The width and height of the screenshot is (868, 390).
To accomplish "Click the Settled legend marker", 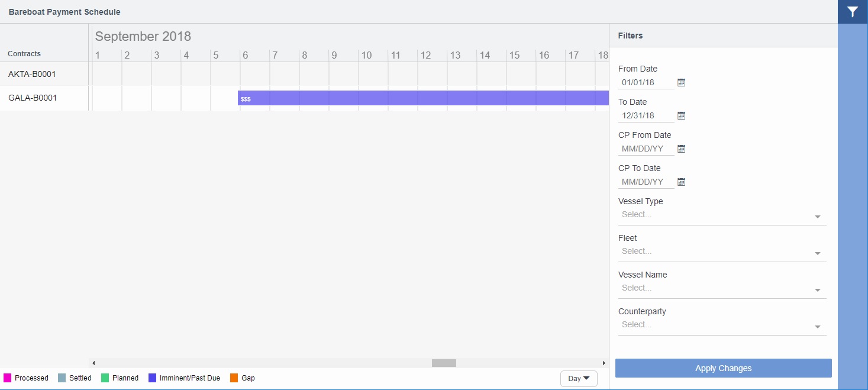I will click(59, 378).
